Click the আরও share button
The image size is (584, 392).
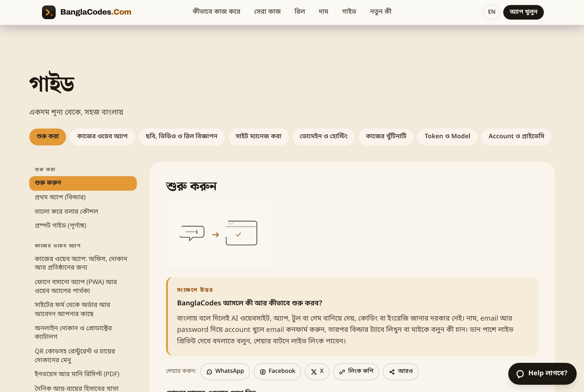click(401, 372)
